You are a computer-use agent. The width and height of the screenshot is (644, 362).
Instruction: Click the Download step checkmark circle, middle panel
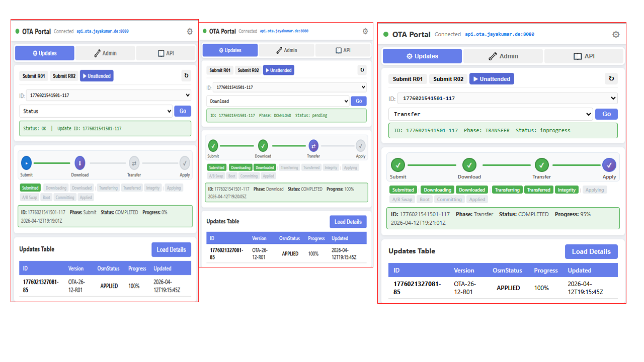[x=263, y=146]
